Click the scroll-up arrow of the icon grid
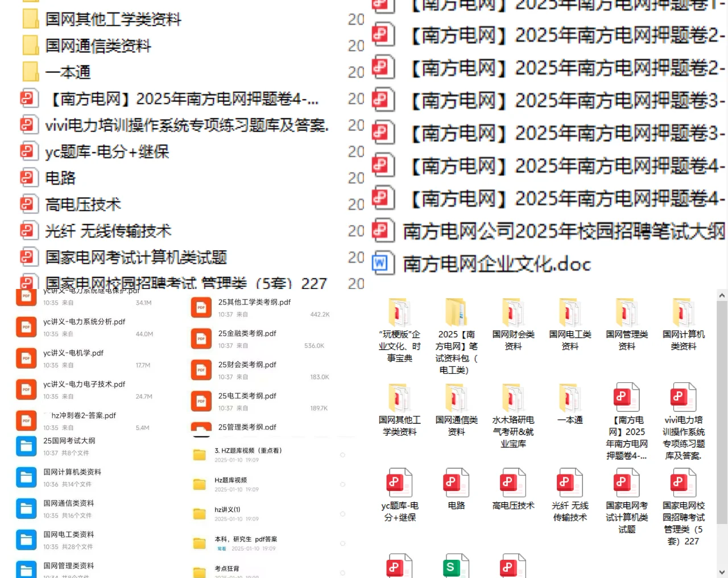This screenshot has height=578, width=728. point(722,296)
